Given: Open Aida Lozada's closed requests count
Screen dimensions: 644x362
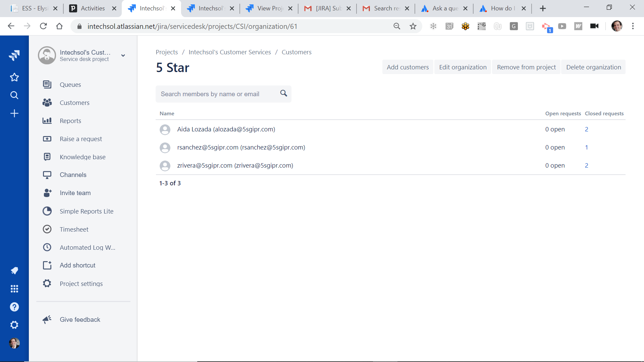Looking at the screenshot, I should coord(586,129).
